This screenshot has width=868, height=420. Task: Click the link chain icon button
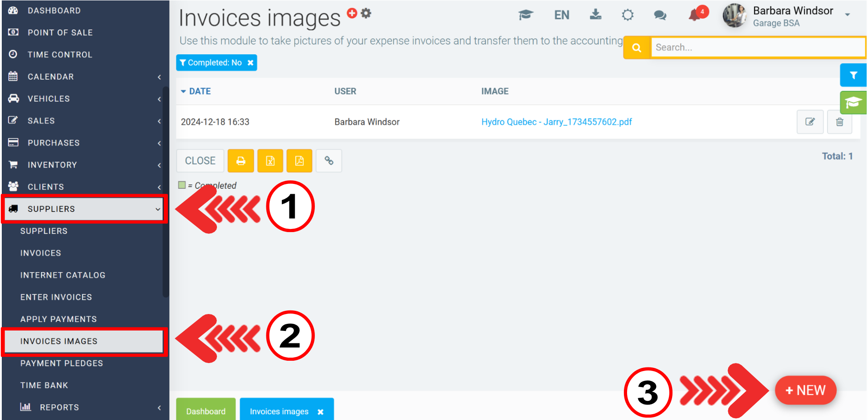(x=329, y=161)
